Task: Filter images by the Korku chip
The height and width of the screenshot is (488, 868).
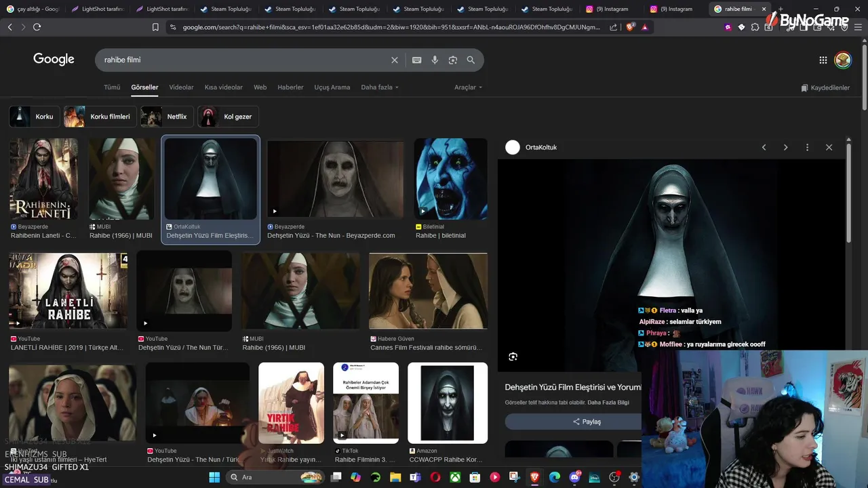Action: click(34, 117)
